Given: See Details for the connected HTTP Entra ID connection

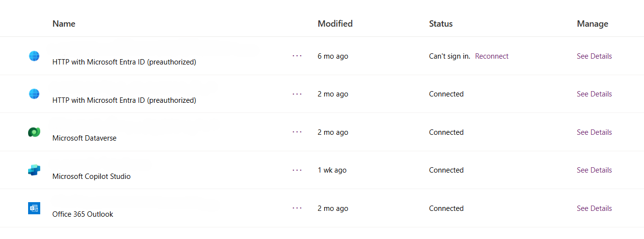Looking at the screenshot, I should [594, 94].
